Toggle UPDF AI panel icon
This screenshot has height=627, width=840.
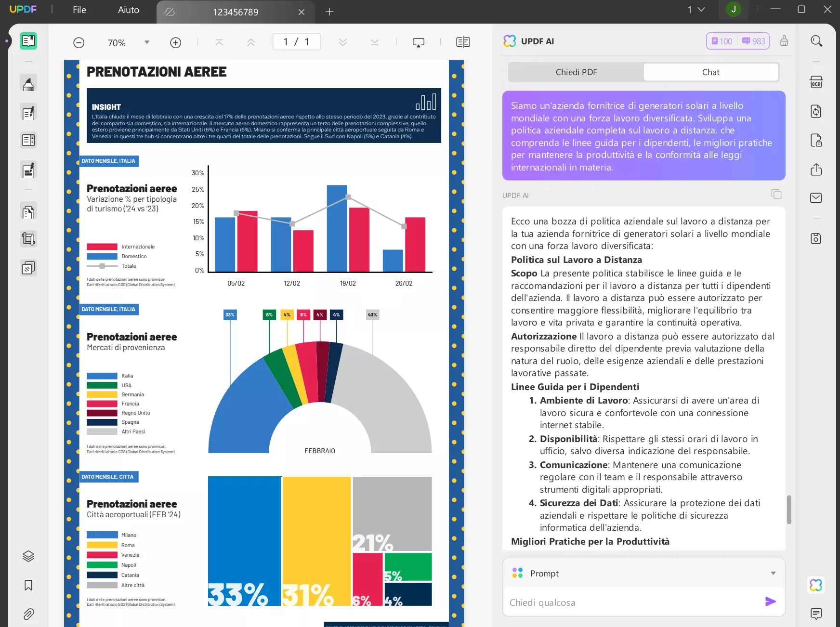click(x=816, y=585)
